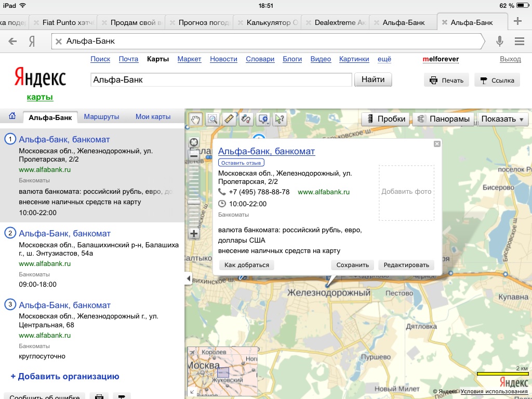
Task: Open result 3 Альфа-Банк on ул. Центральная
Action: click(x=65, y=305)
